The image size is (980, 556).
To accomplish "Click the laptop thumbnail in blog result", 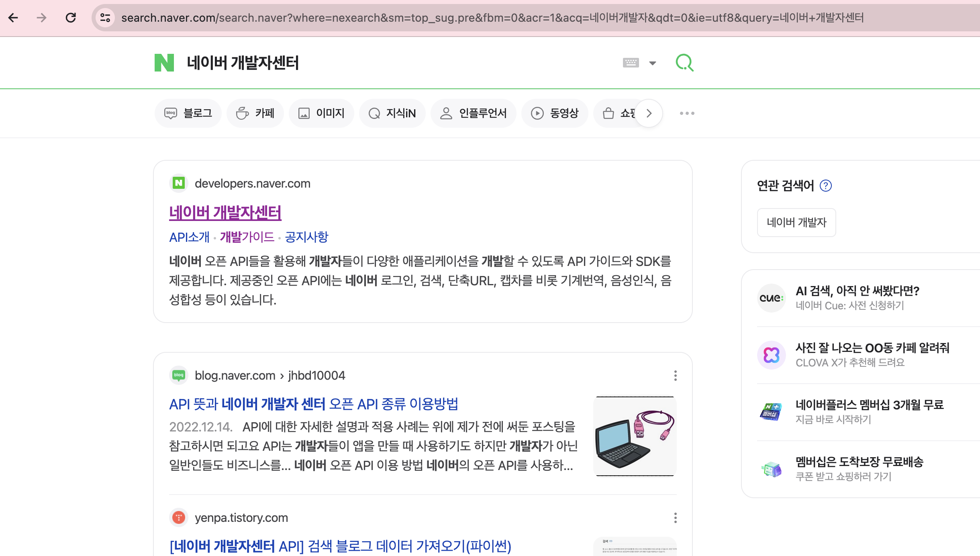I will tap(635, 436).
